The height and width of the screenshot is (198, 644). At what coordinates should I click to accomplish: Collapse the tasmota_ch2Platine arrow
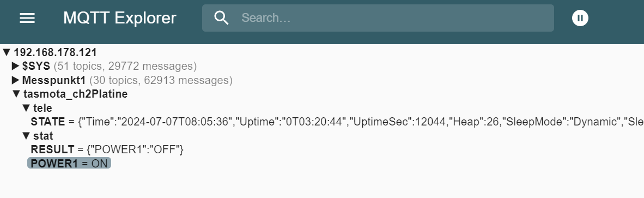[16, 94]
